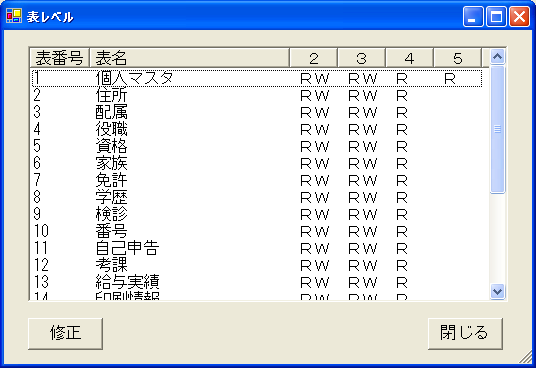The height and width of the screenshot is (368, 536).
Task: Click column 3 RW value in 検診 row
Action: coord(363,215)
